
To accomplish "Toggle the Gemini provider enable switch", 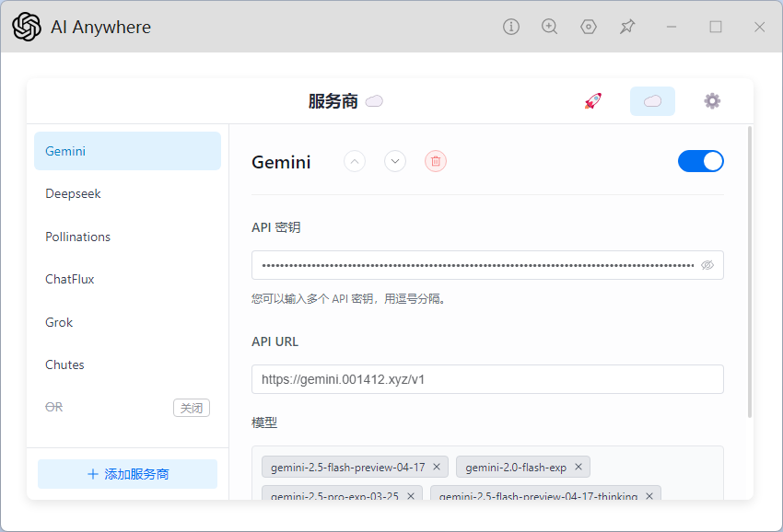I will (x=701, y=161).
